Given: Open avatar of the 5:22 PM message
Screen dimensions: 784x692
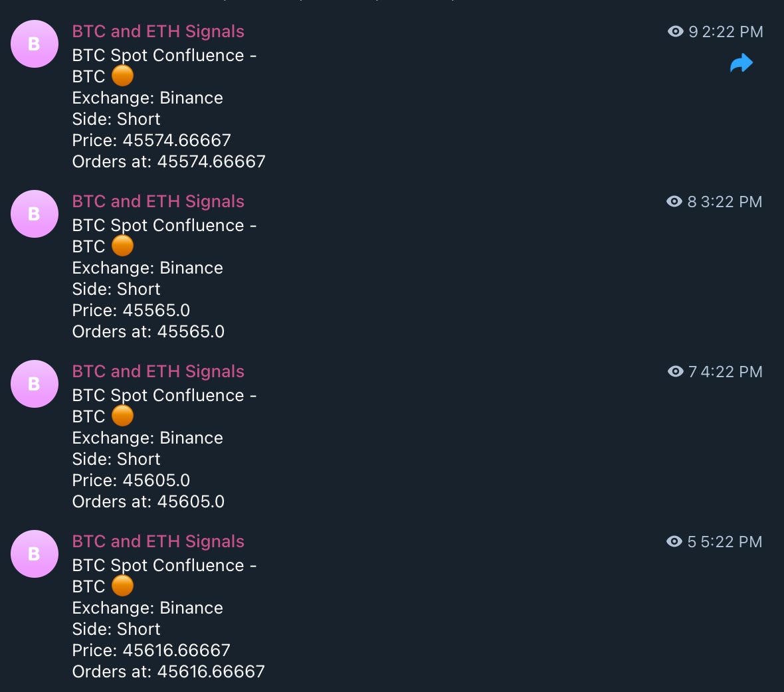Looking at the screenshot, I should tap(35, 554).
